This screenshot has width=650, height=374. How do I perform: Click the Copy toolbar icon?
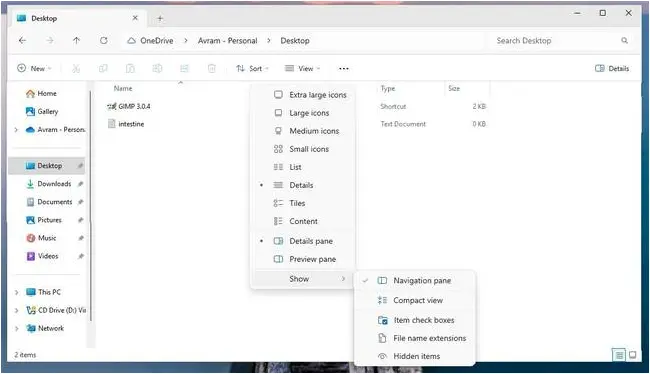103,68
